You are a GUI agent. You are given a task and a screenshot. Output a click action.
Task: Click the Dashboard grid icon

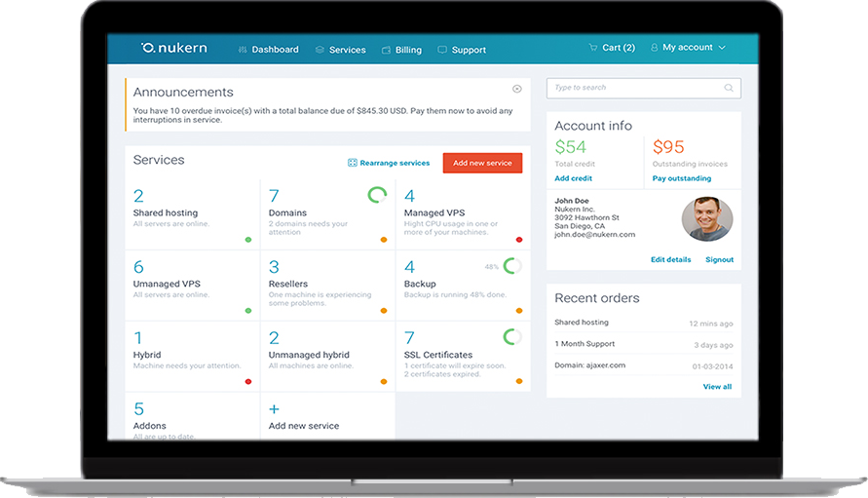[x=243, y=50]
